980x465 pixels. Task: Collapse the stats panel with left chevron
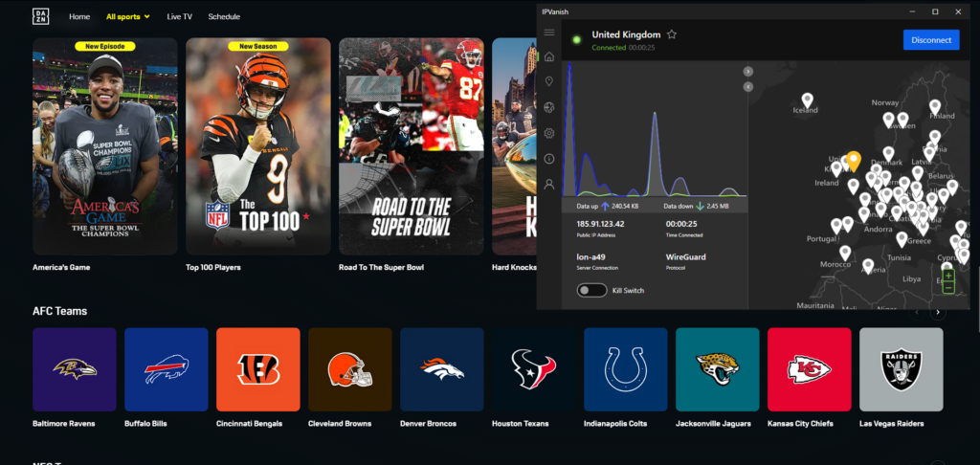tap(748, 87)
